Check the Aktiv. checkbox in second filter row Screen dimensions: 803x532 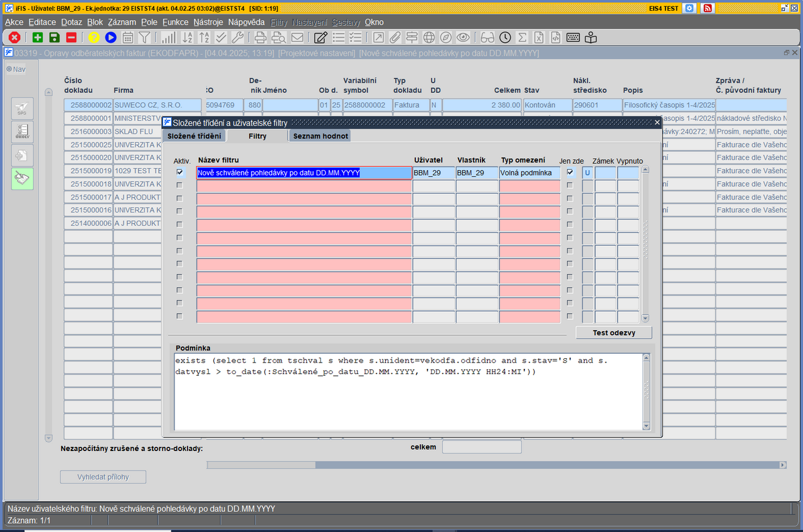click(x=180, y=185)
